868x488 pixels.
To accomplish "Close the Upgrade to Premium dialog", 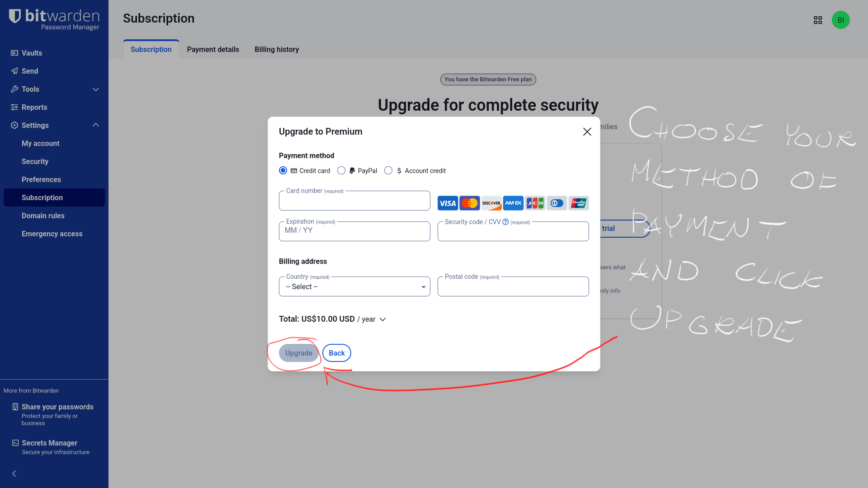I will (587, 131).
